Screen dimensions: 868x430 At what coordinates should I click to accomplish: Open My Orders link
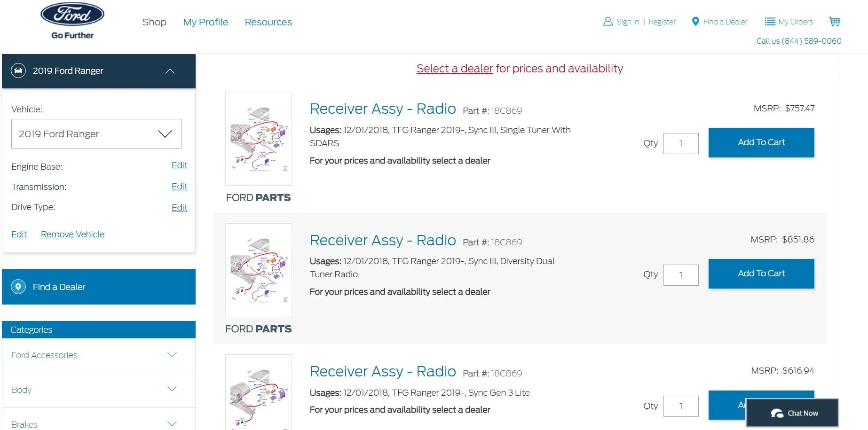click(x=796, y=22)
